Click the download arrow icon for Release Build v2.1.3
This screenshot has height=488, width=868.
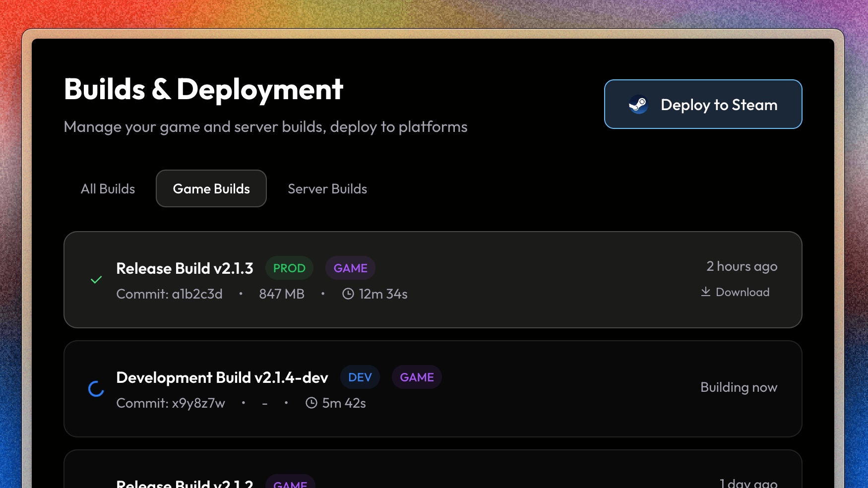click(x=706, y=292)
